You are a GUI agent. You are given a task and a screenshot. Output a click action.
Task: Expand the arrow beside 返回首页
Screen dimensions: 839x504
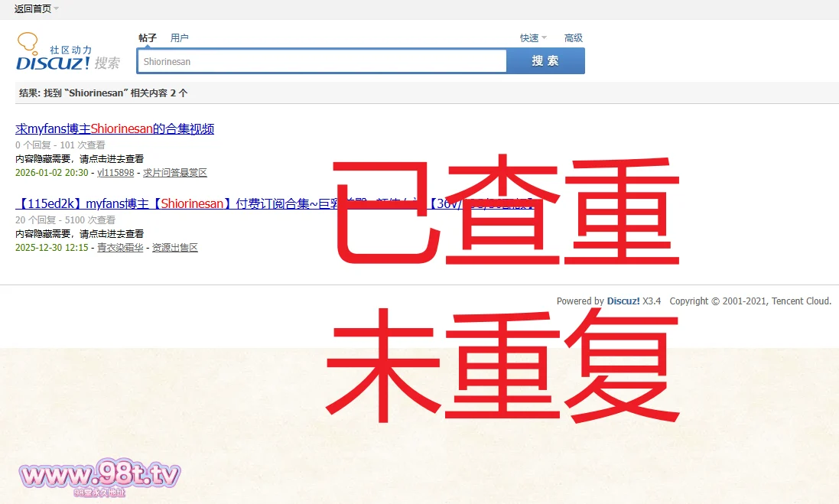[x=57, y=9]
